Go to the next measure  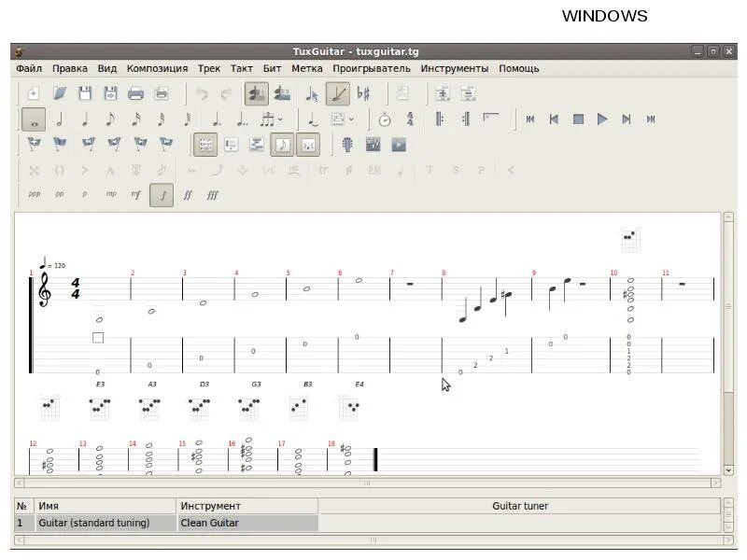627,119
